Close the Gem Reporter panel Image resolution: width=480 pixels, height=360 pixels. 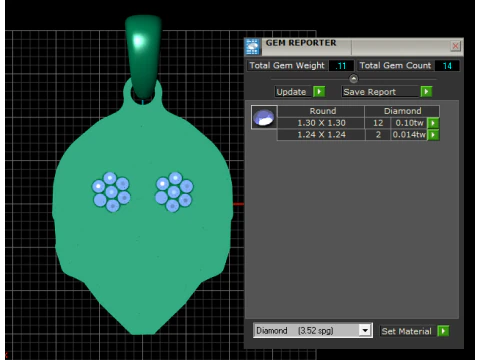(455, 46)
